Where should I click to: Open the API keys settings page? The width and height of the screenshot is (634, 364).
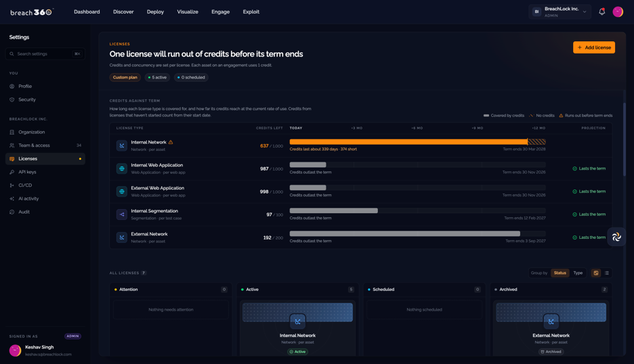point(45,172)
